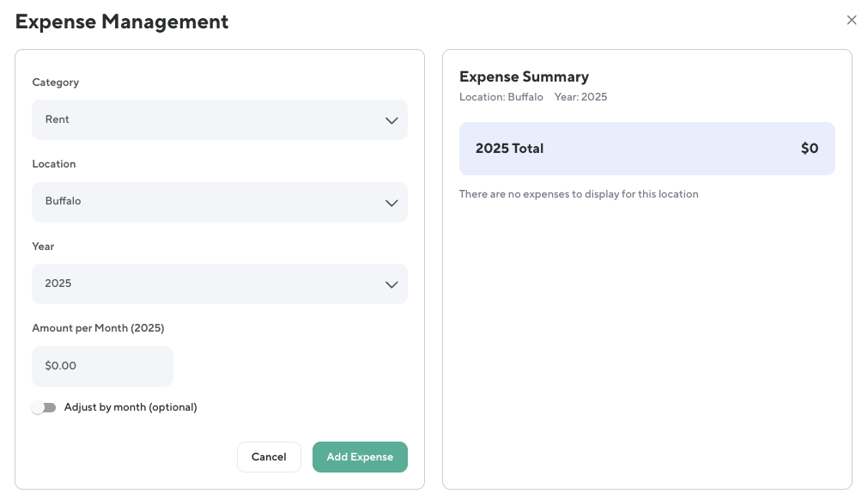
Task: Toggle the Adjust by month switch
Action: click(x=44, y=407)
